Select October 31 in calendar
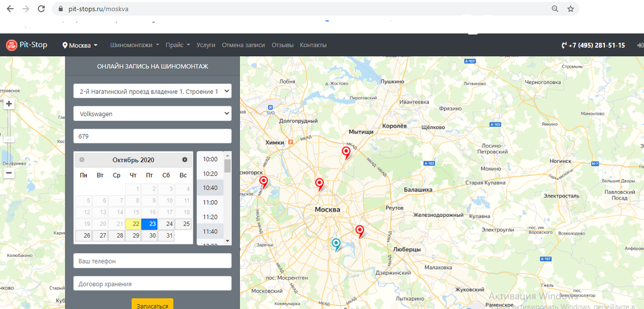Viewport: 644px width, 309px height. point(166,236)
